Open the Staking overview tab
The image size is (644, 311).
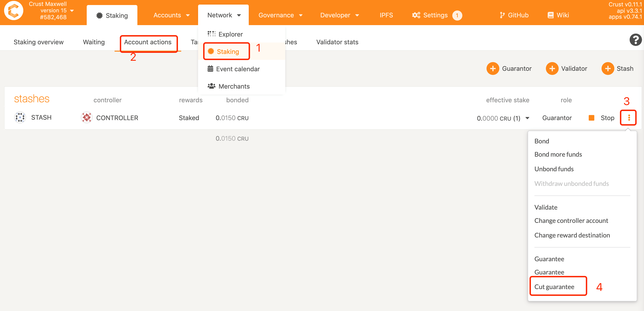[39, 42]
